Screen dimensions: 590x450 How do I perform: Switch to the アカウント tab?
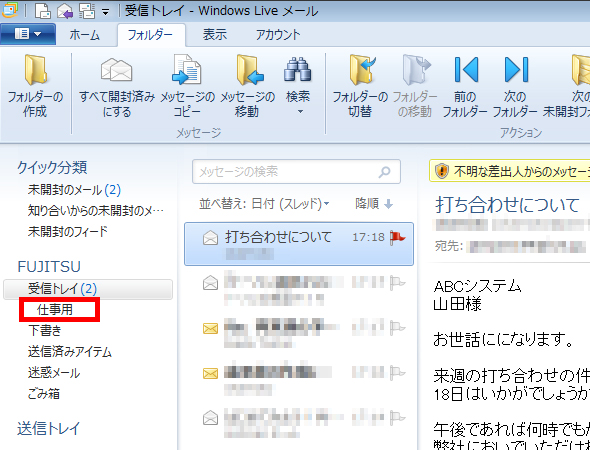pyautogui.click(x=278, y=35)
